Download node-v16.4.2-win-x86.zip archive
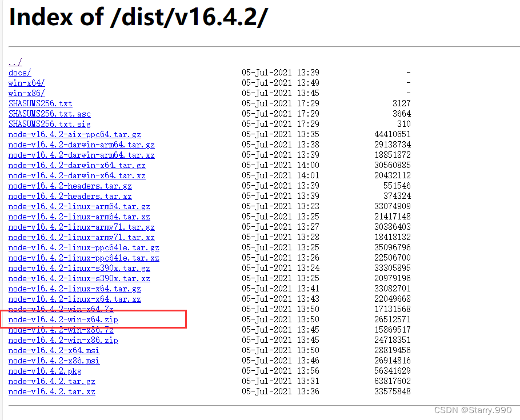 point(63,340)
